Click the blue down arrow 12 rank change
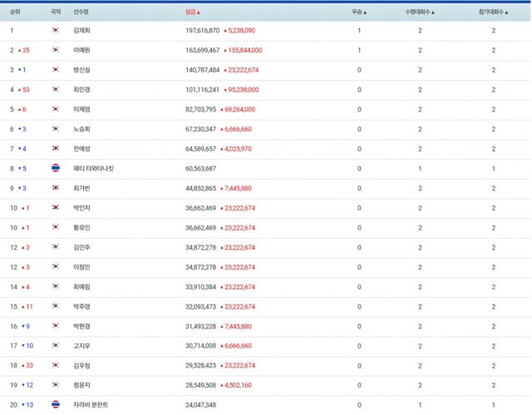 (x=27, y=385)
